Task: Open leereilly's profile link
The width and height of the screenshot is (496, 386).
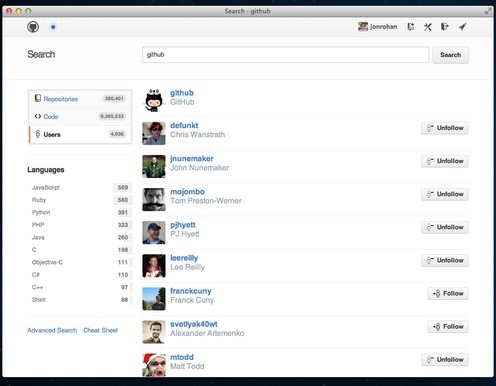Action: coord(184,258)
